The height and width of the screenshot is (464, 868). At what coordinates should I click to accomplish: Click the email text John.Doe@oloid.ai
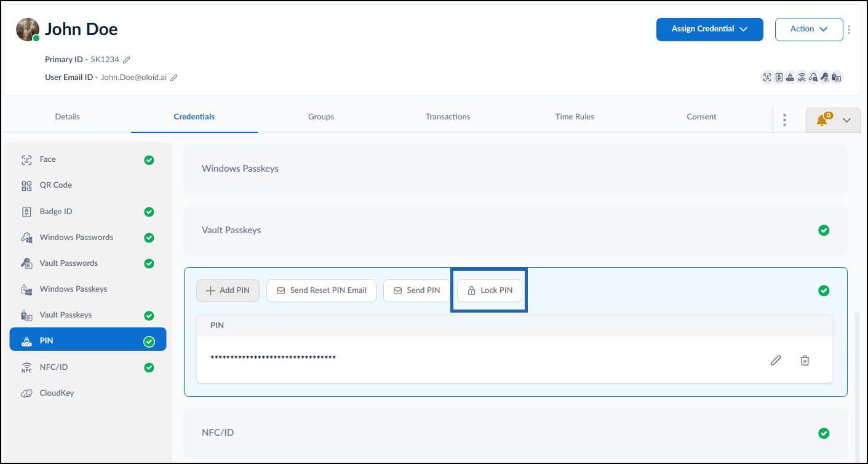click(133, 78)
